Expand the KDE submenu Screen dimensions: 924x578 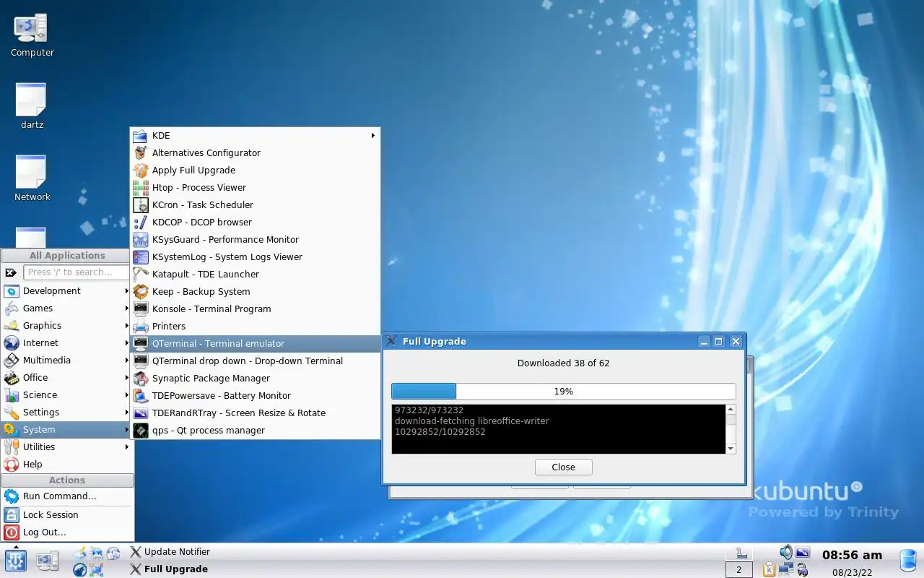click(x=256, y=136)
